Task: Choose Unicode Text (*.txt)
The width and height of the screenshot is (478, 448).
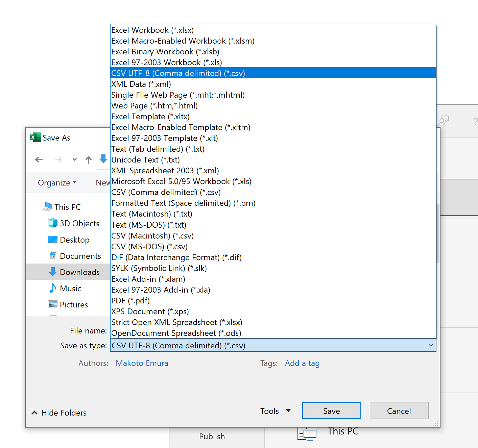Action: (273, 160)
